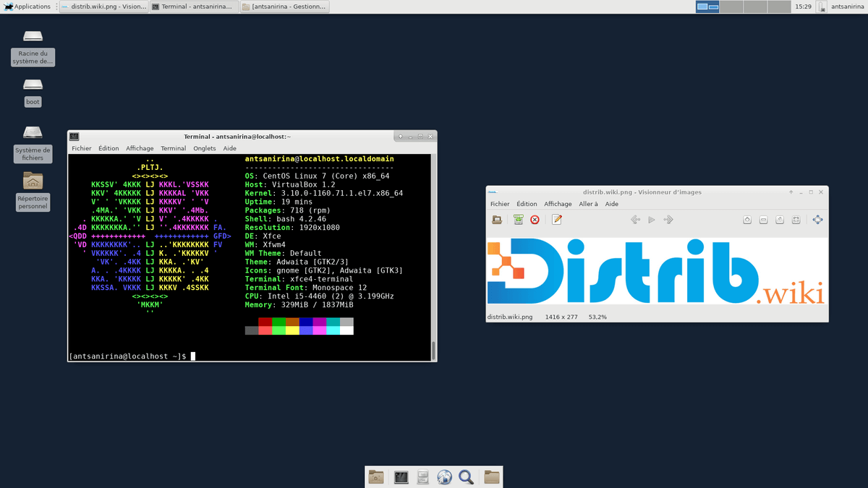This screenshot has width=868, height=488.
Task: Click the zoom out icon in image viewer
Action: [x=763, y=220]
